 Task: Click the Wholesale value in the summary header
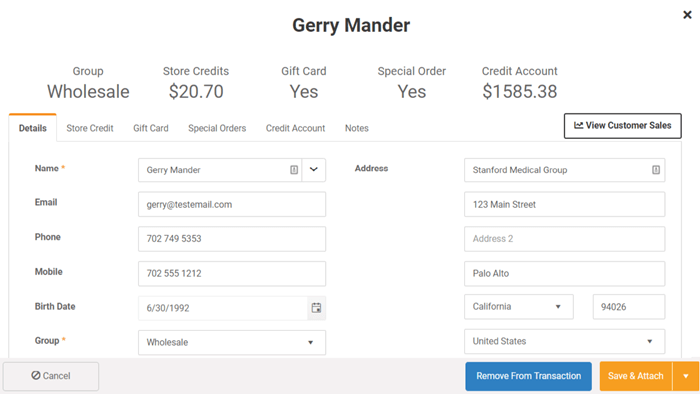pos(88,91)
